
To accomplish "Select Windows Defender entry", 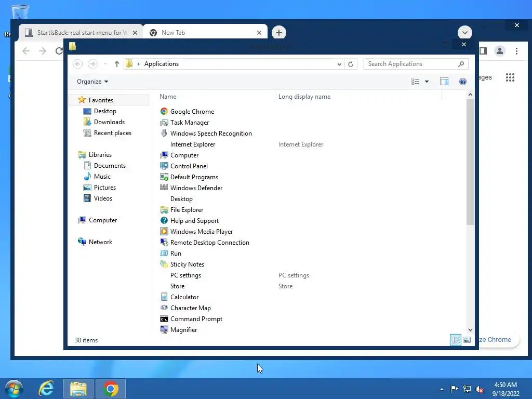I will pyautogui.click(x=191, y=188).
